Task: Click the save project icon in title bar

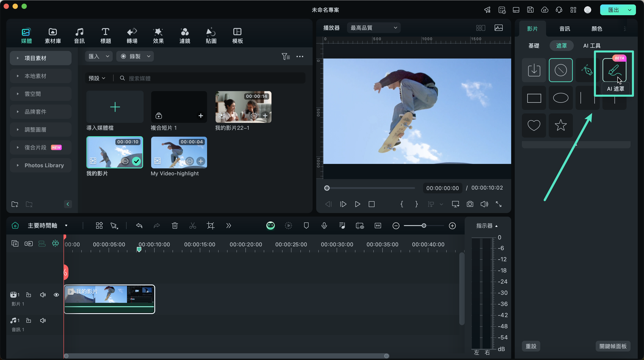Action: point(530,10)
